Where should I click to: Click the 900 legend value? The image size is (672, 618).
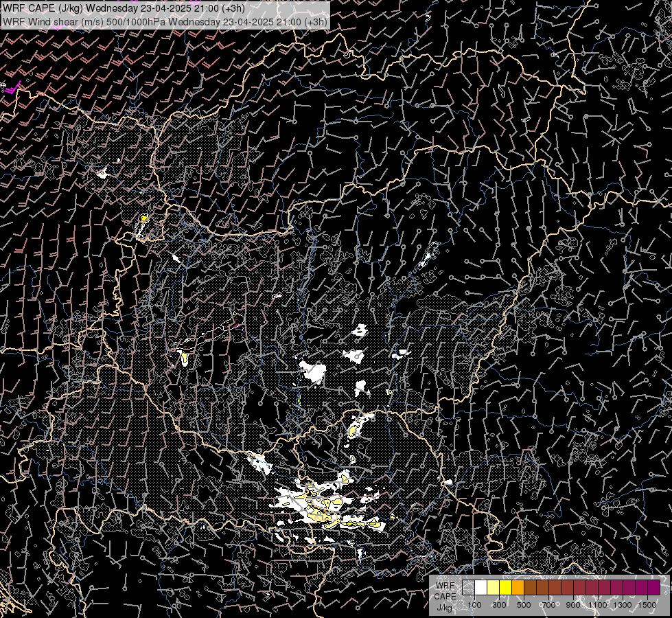573,605
